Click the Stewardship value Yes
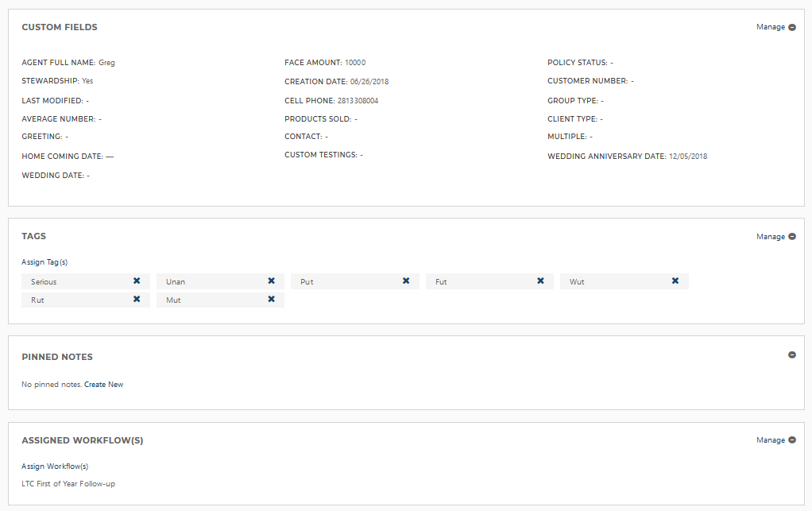 click(x=87, y=81)
